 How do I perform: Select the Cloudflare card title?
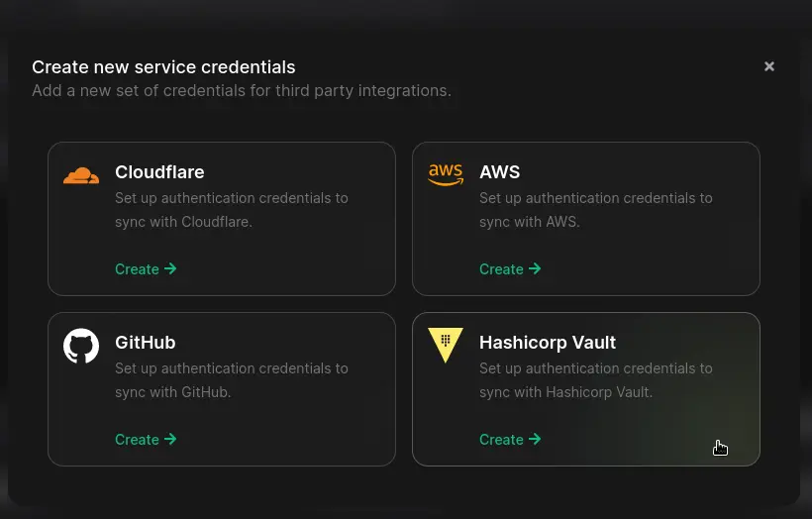coord(159,172)
